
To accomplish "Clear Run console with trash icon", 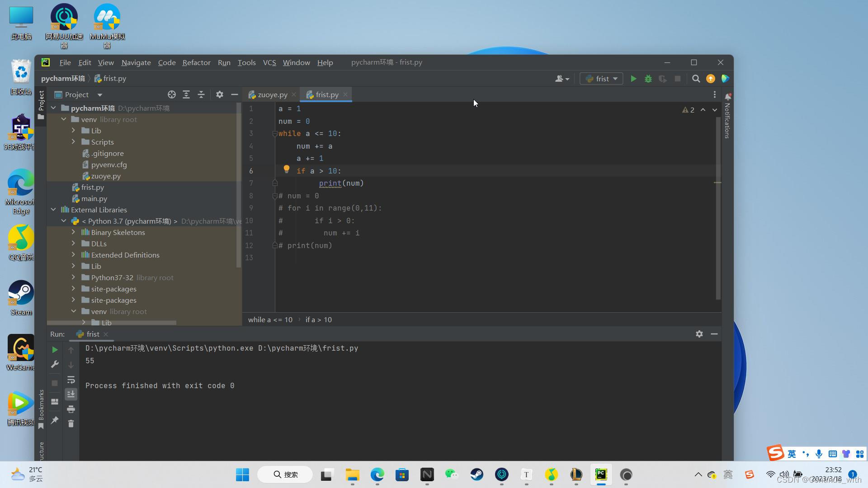I will 71,424.
